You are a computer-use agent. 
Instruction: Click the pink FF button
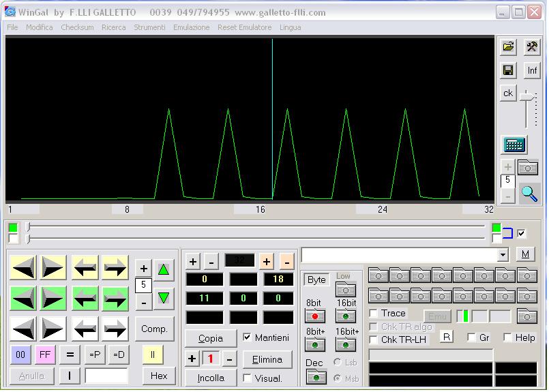(x=45, y=355)
